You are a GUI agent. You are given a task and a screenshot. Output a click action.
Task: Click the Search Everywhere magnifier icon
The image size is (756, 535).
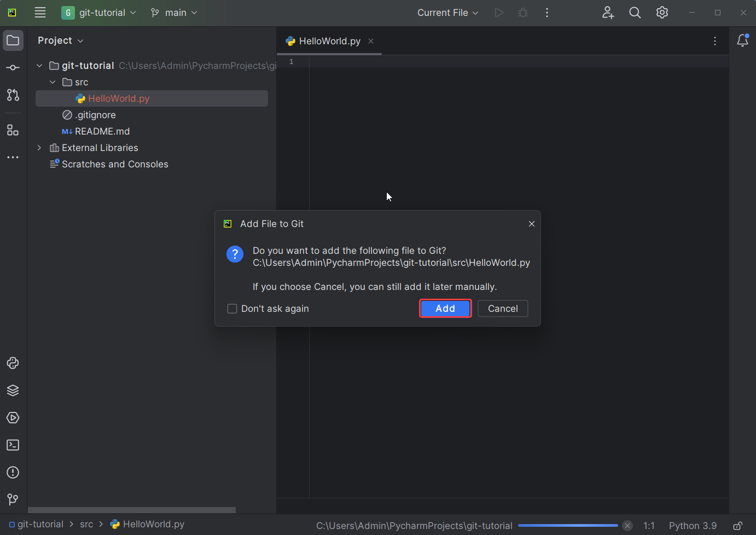click(635, 13)
